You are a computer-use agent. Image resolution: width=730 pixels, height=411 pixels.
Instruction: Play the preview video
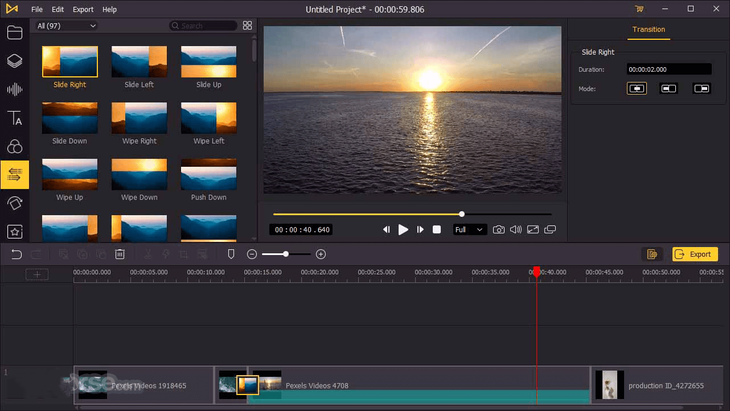pos(403,229)
